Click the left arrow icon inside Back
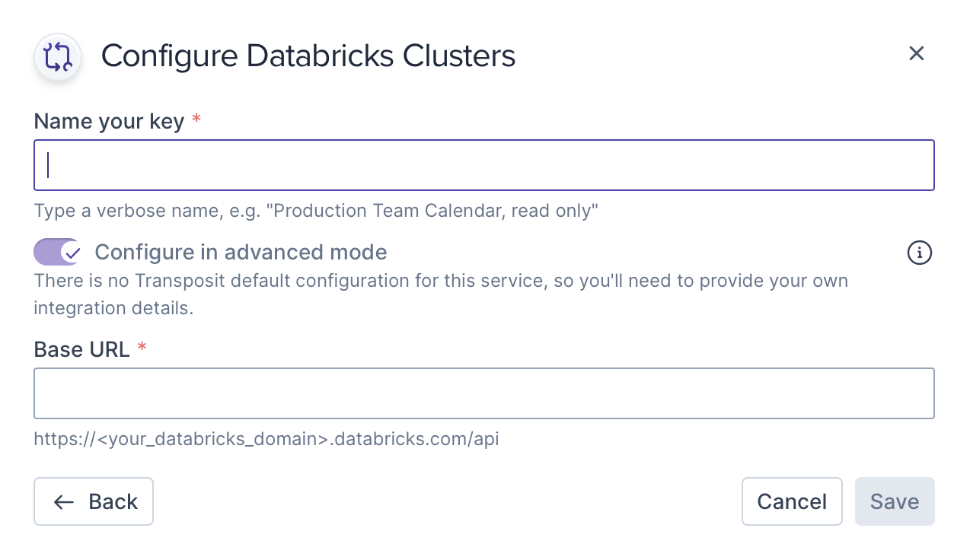 point(64,502)
